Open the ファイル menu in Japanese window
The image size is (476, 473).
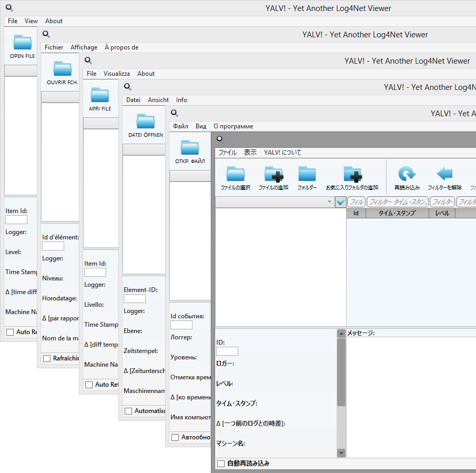point(228,153)
